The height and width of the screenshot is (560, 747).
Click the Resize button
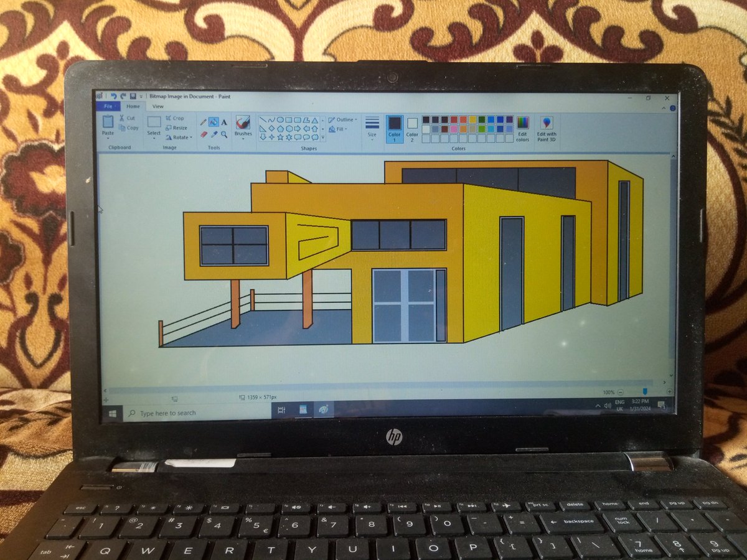177,127
